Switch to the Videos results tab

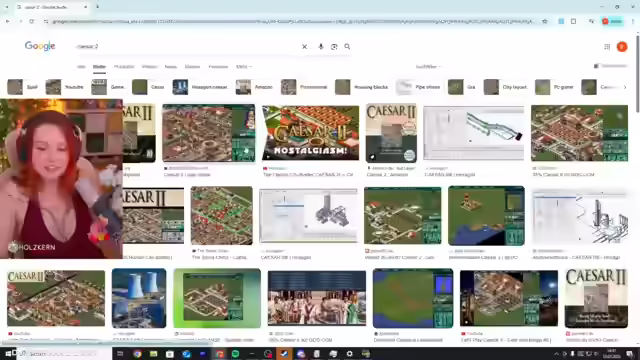(x=149, y=67)
